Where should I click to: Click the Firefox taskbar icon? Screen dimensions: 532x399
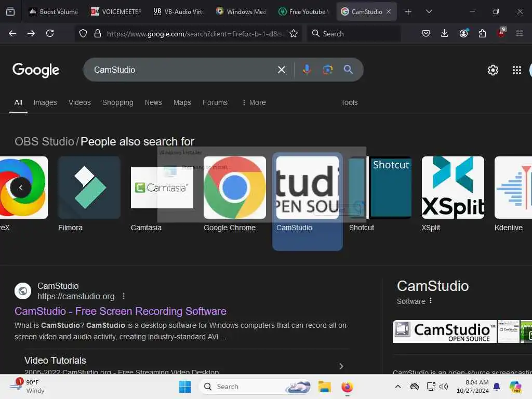point(347,387)
